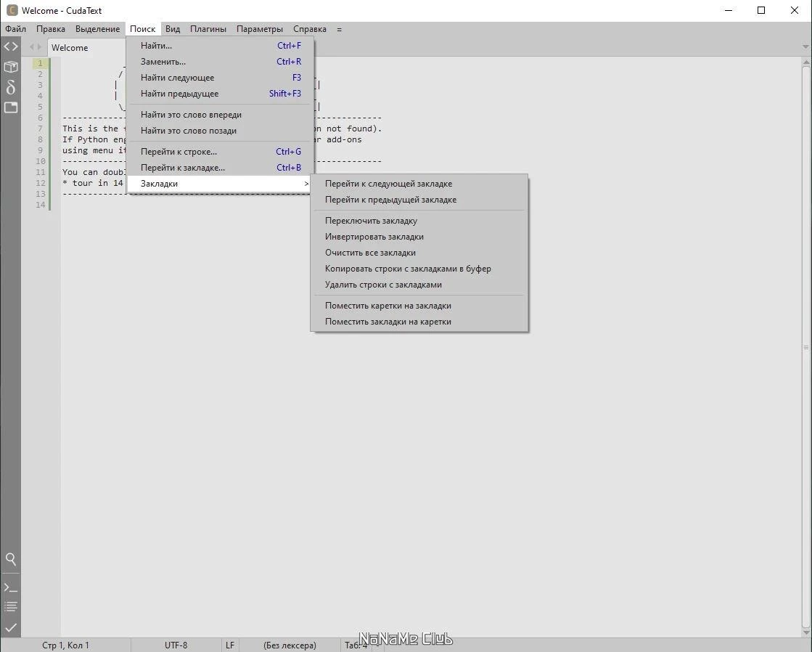Select Найти следующее
Screen dimensions: 812x652
(220, 78)
